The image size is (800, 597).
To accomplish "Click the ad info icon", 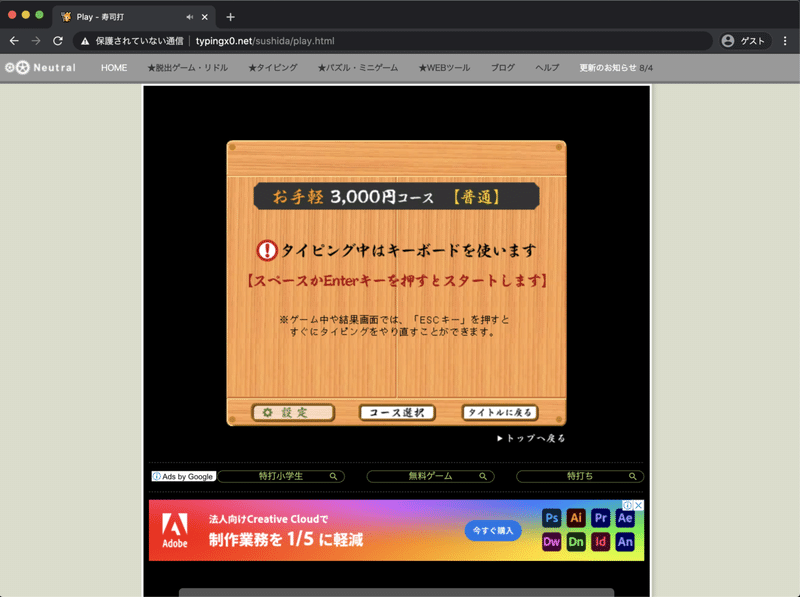I will [628, 505].
